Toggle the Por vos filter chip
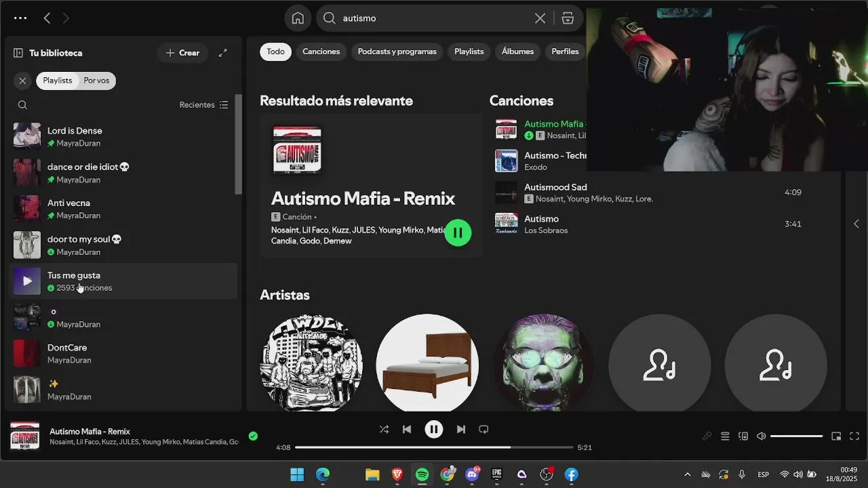The image size is (868, 488). 96,81
